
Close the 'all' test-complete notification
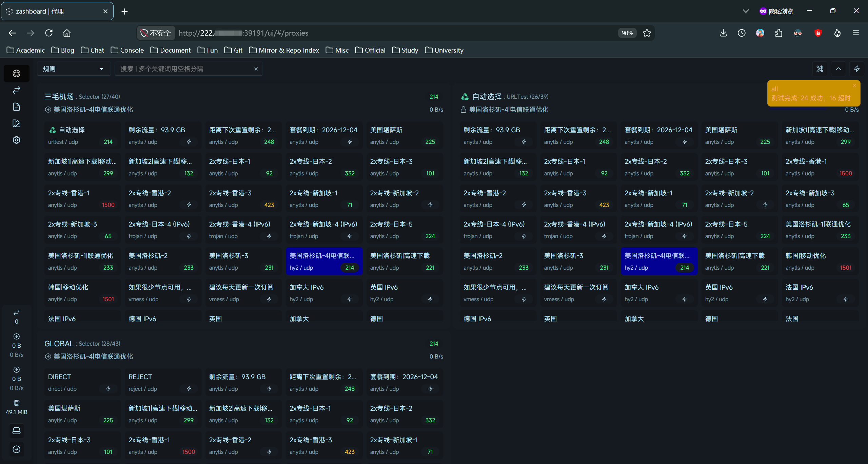tap(854, 86)
